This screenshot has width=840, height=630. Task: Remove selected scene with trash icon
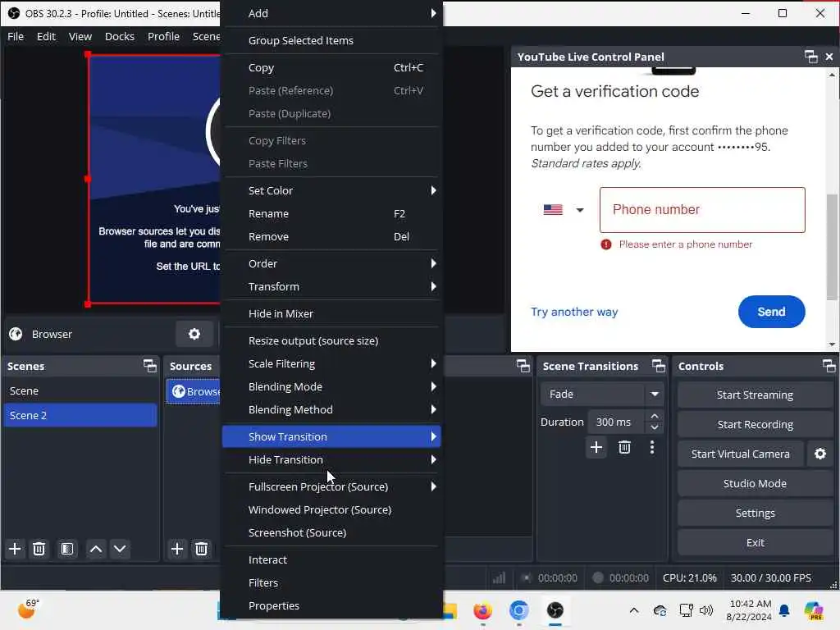click(39, 549)
